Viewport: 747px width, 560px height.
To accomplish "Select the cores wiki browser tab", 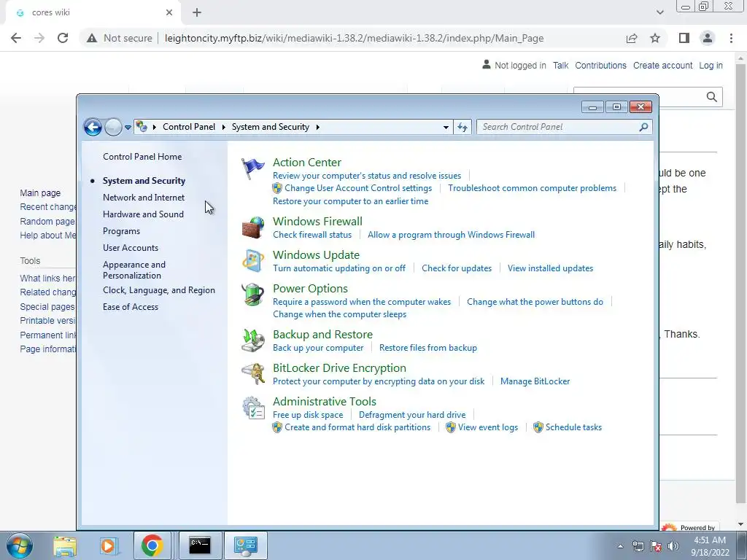I will [x=93, y=13].
